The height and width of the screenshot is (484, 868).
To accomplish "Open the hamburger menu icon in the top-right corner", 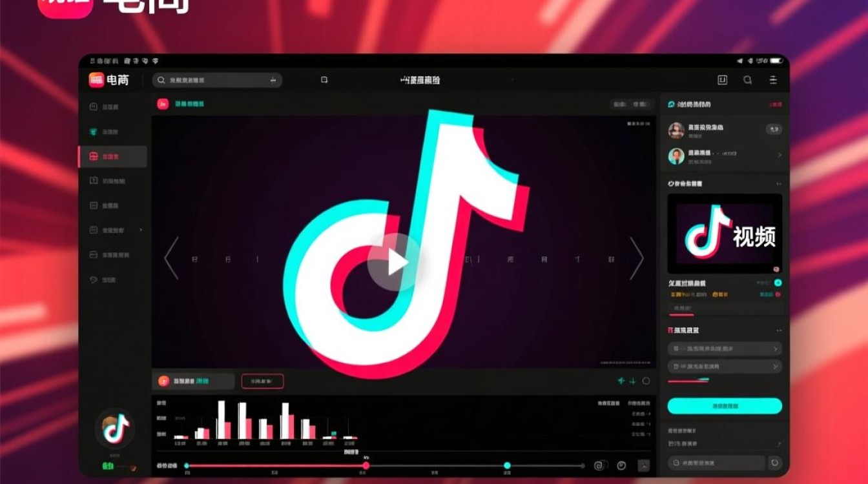I will [x=772, y=80].
